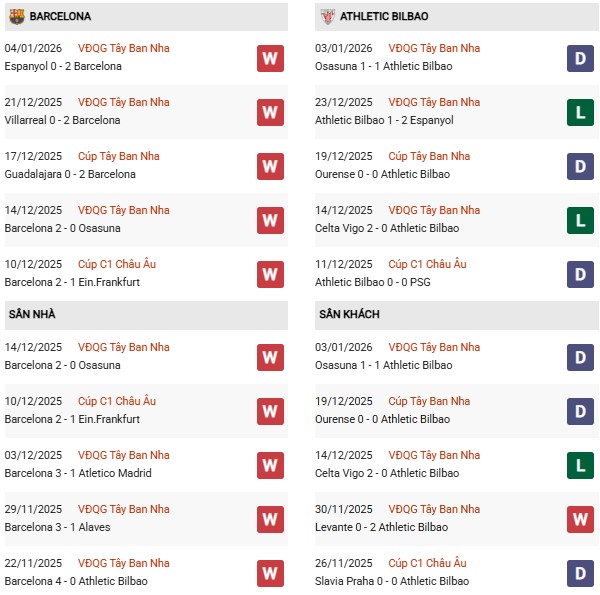This screenshot has width=600, height=595.
Task: Select the Sân Khách section header
Action: tap(348, 314)
